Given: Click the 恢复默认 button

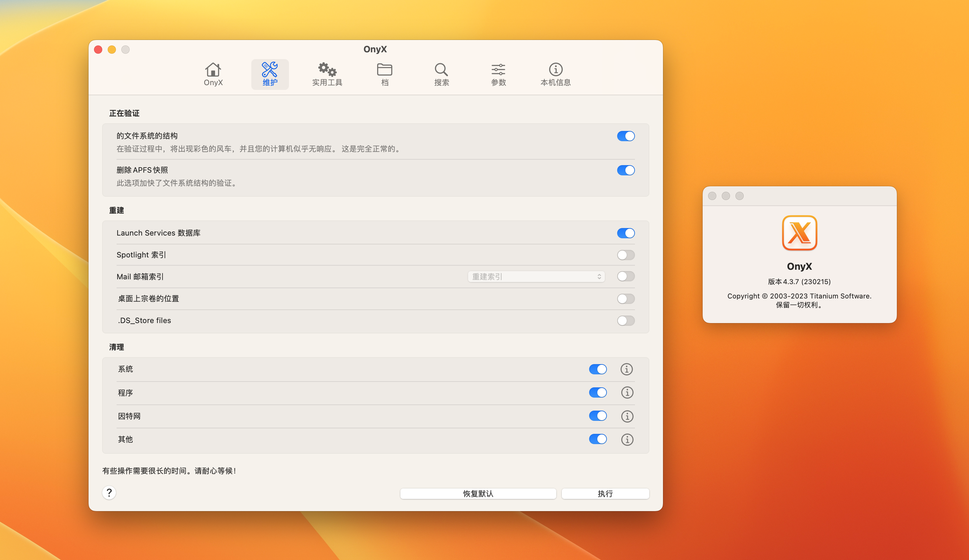Looking at the screenshot, I should [x=478, y=494].
